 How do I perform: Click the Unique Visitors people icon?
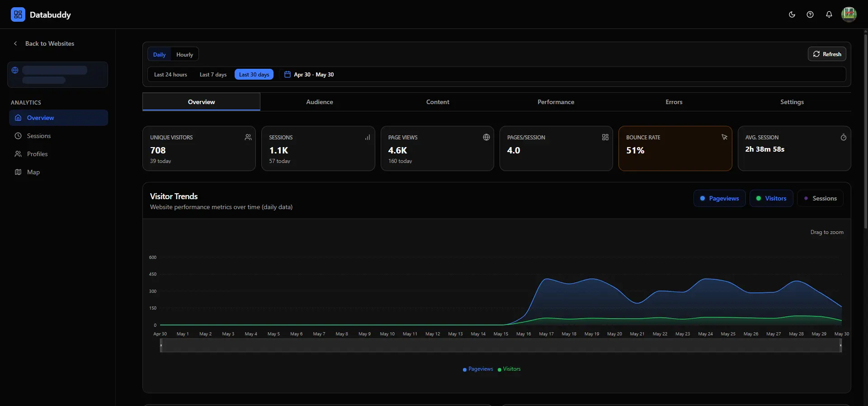point(248,137)
